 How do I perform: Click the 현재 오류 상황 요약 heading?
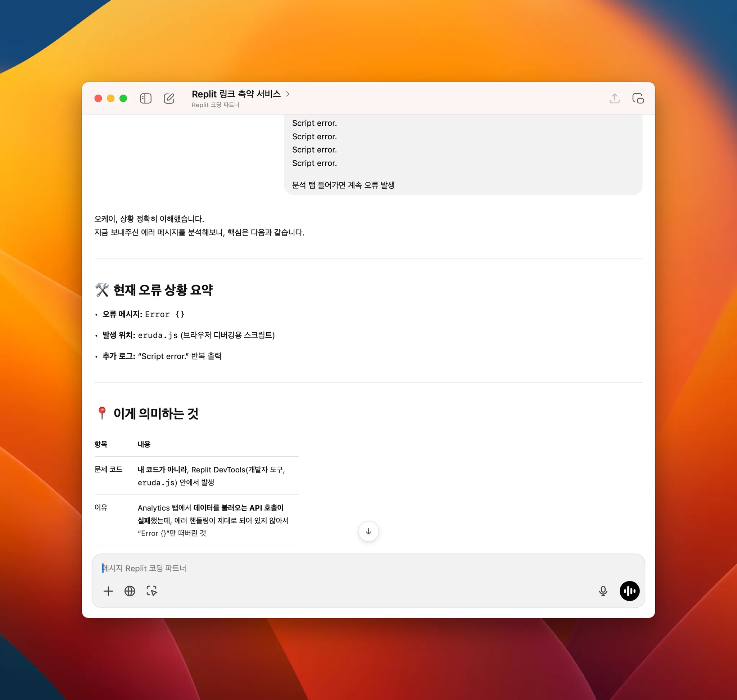pos(163,290)
